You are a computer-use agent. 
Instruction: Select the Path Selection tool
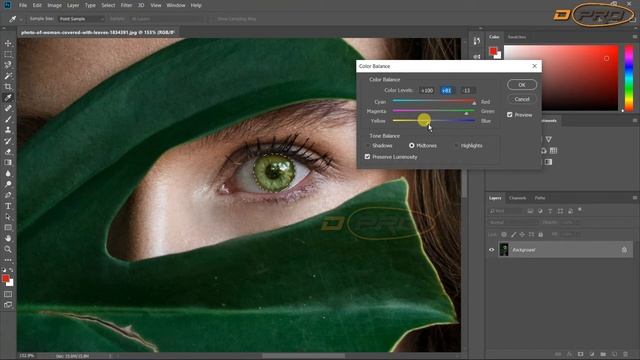click(8, 217)
